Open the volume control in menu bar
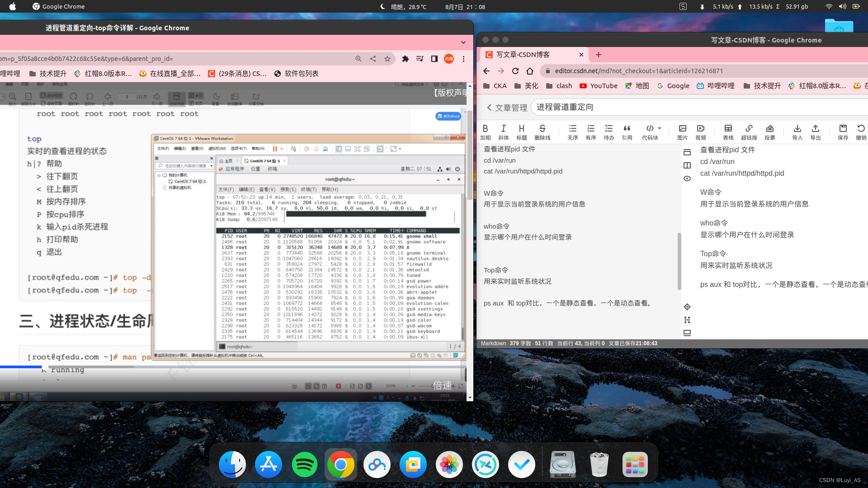868x488 pixels. pyautogui.click(x=842, y=6)
